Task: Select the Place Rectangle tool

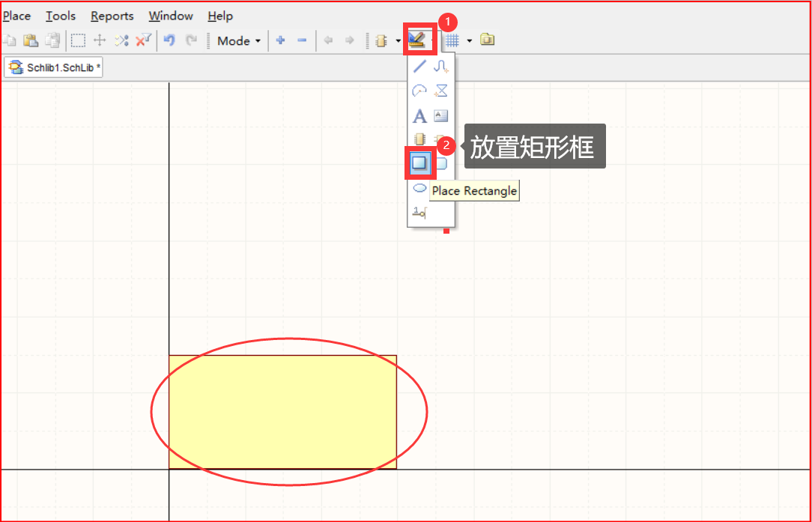Action: 420,163
